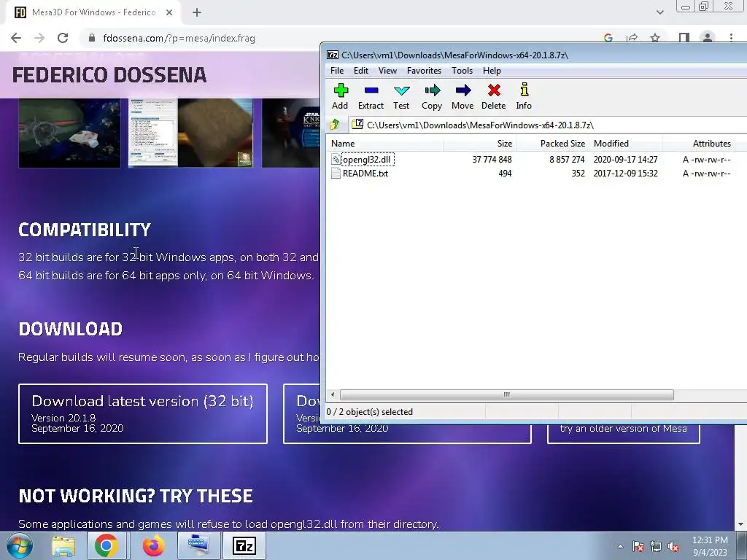The image size is (747, 560).
Task: Sort by Packed Size column header
Action: point(552,144)
